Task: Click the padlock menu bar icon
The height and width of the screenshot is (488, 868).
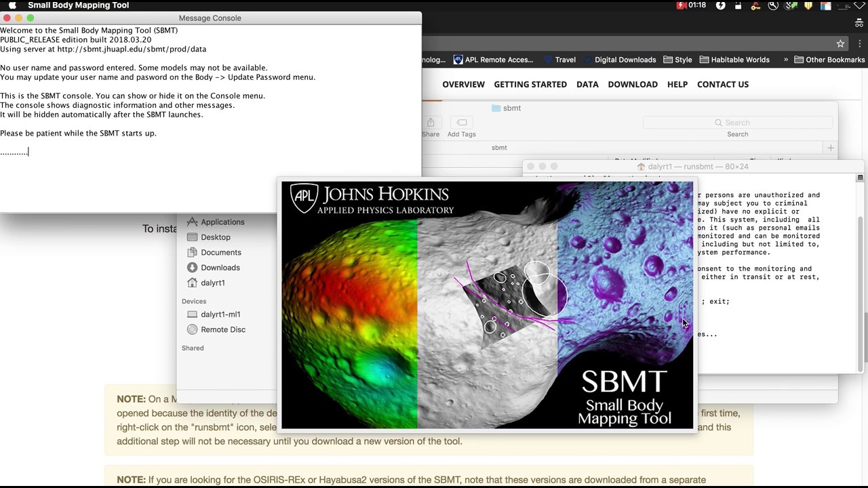Action: (x=738, y=5)
